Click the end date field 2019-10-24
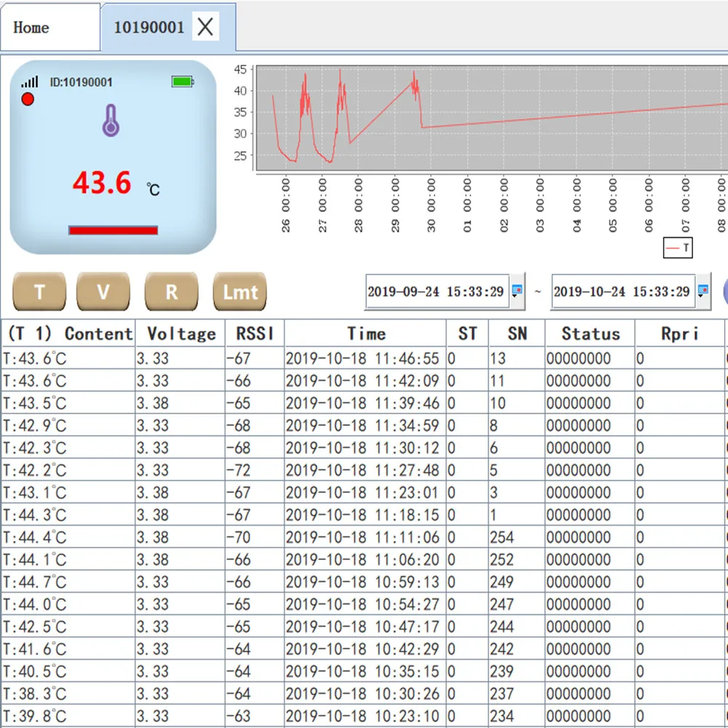 click(x=621, y=291)
